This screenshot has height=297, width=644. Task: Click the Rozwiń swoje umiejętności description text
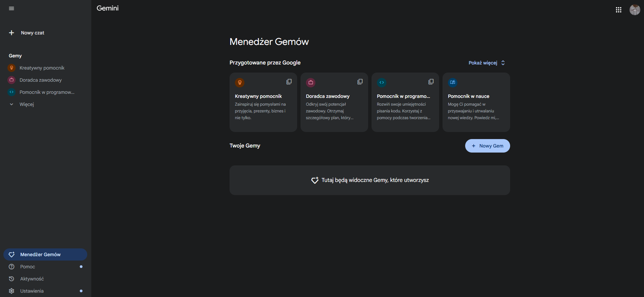(404, 111)
